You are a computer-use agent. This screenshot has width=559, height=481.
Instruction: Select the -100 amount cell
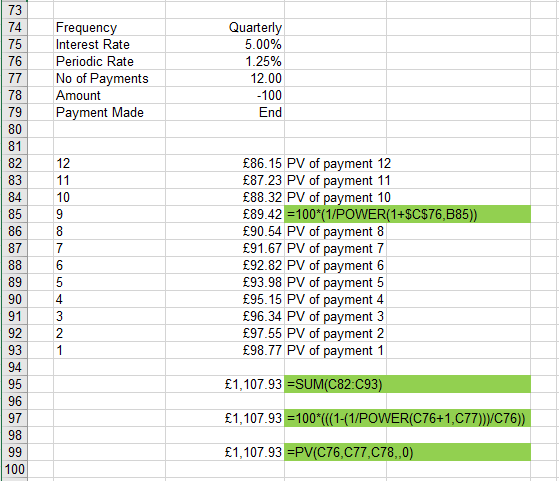click(225, 96)
